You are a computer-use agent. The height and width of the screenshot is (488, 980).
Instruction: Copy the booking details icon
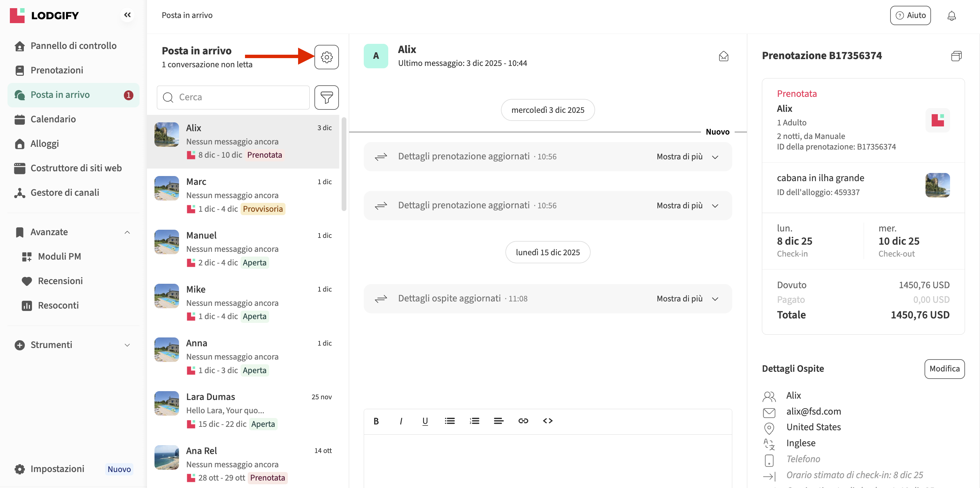tap(956, 56)
